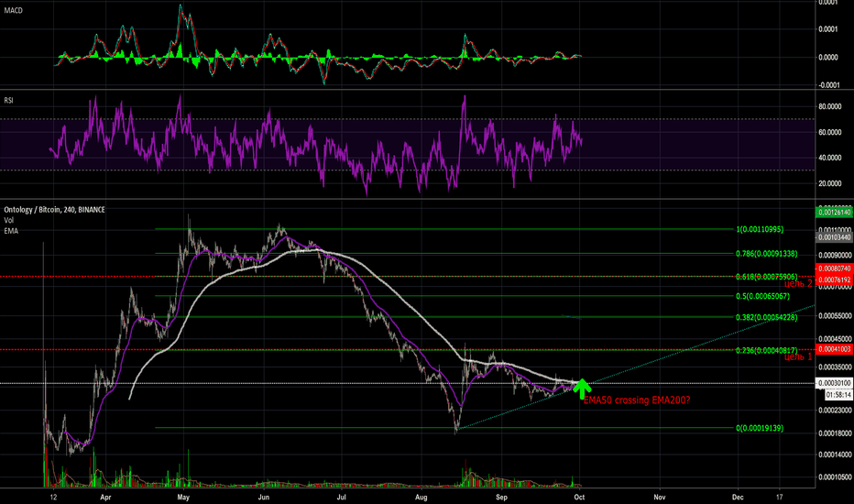The height and width of the screenshot is (504, 854).
Task: Click the 01:58:14 bar countdown label
Action: tap(838, 394)
